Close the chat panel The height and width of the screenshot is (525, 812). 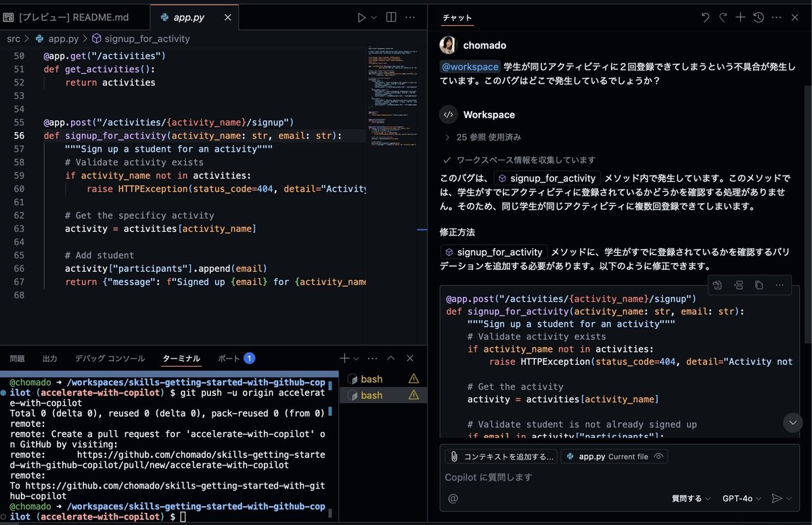795,18
